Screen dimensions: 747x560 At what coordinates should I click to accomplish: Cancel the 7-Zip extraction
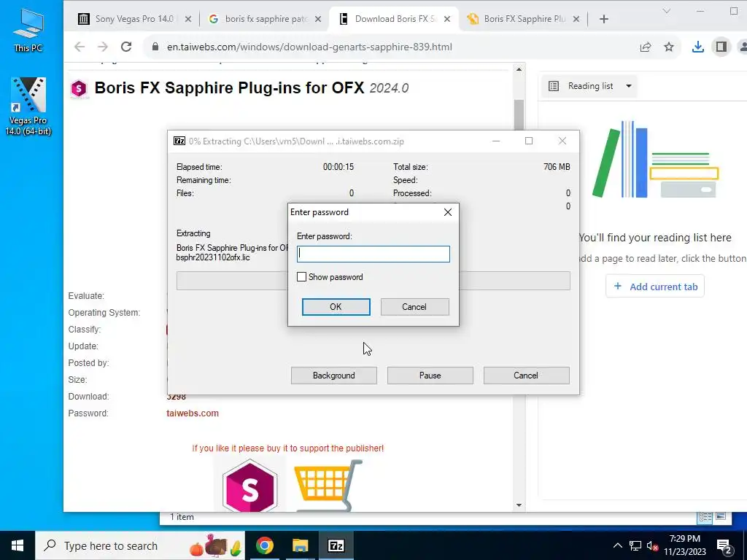tap(526, 376)
